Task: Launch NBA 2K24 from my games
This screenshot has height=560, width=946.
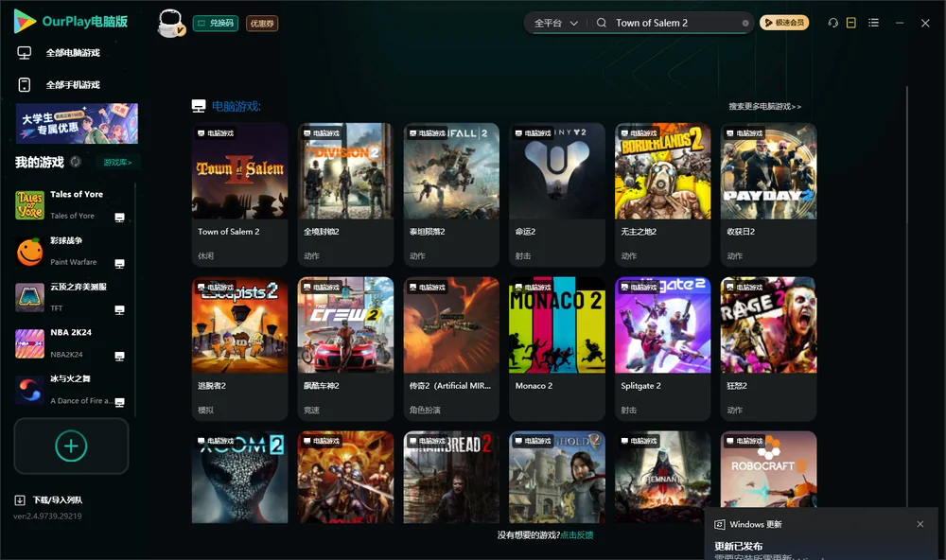Action: 71,343
